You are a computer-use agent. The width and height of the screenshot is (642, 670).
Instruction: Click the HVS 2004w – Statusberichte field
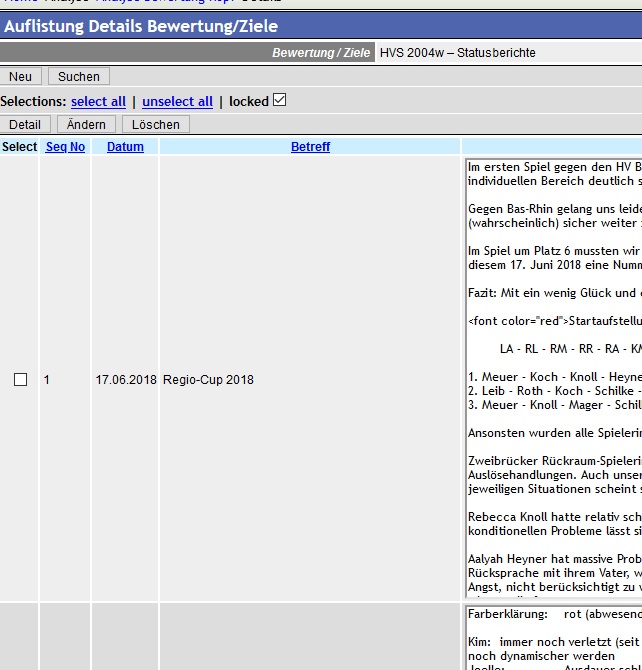(x=458, y=53)
